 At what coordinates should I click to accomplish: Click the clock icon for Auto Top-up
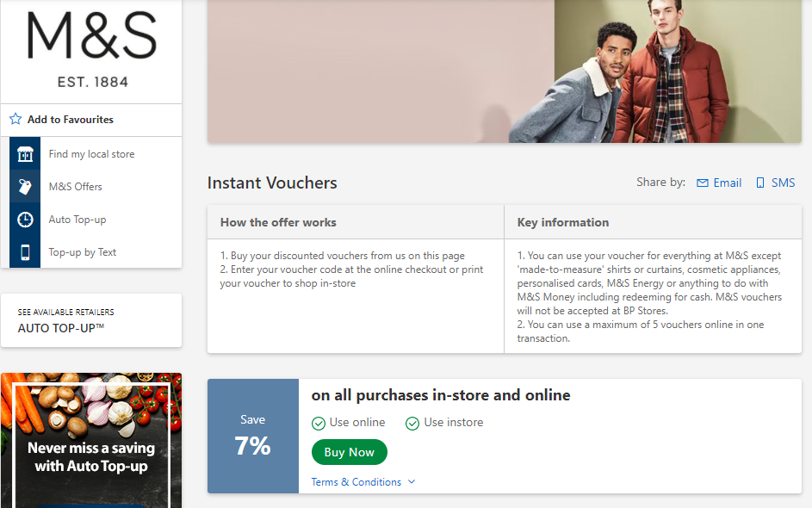(x=25, y=220)
